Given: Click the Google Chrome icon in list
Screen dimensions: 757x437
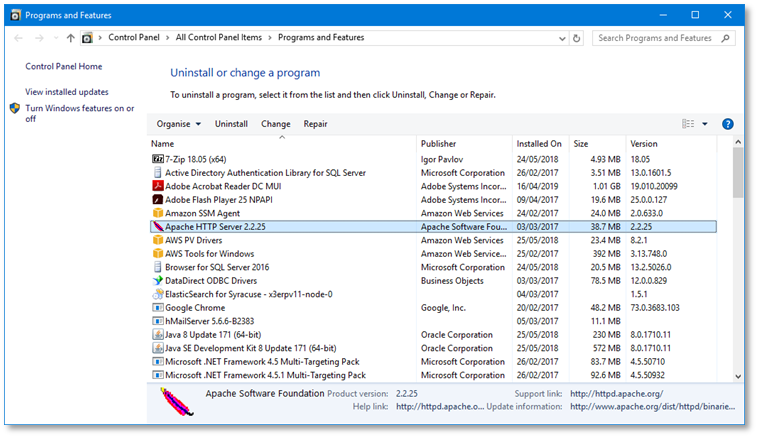Looking at the screenshot, I should [157, 308].
